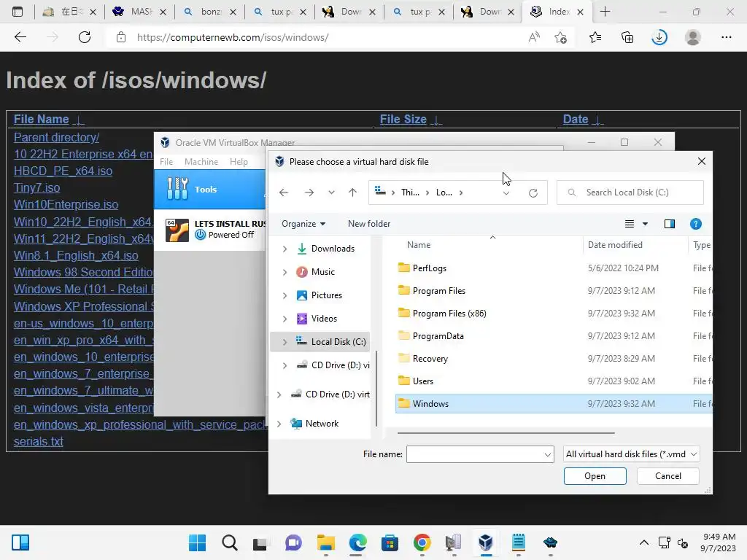Open the Organize menu
The height and width of the screenshot is (560, 747).
[303, 224]
